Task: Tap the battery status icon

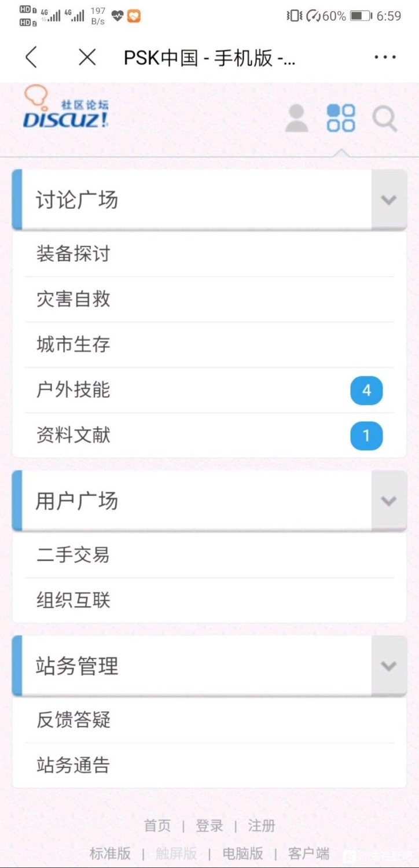Action: point(361,16)
